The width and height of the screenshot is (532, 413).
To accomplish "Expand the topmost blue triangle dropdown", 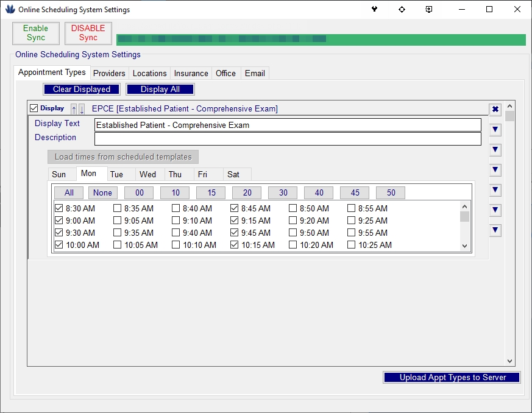I will click(495, 130).
